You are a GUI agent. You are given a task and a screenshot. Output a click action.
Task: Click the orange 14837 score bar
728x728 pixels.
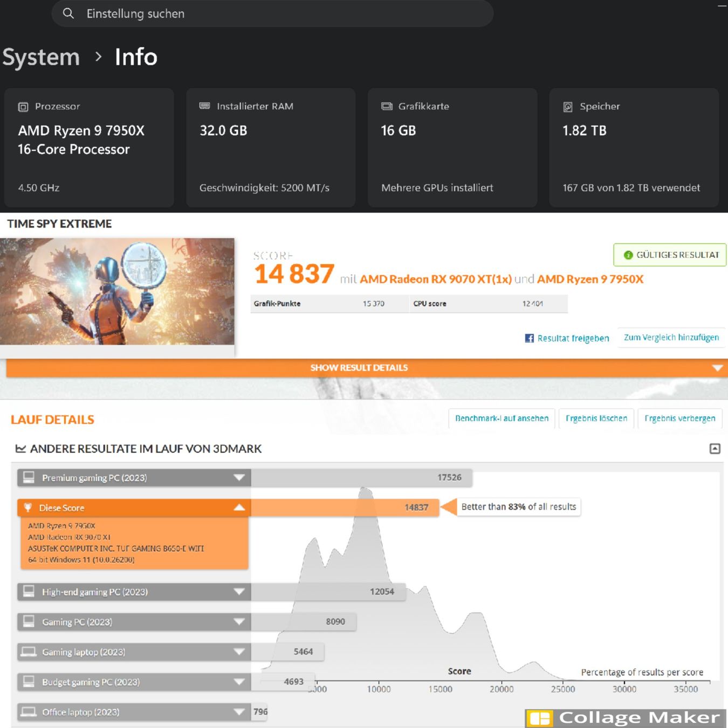click(x=345, y=507)
